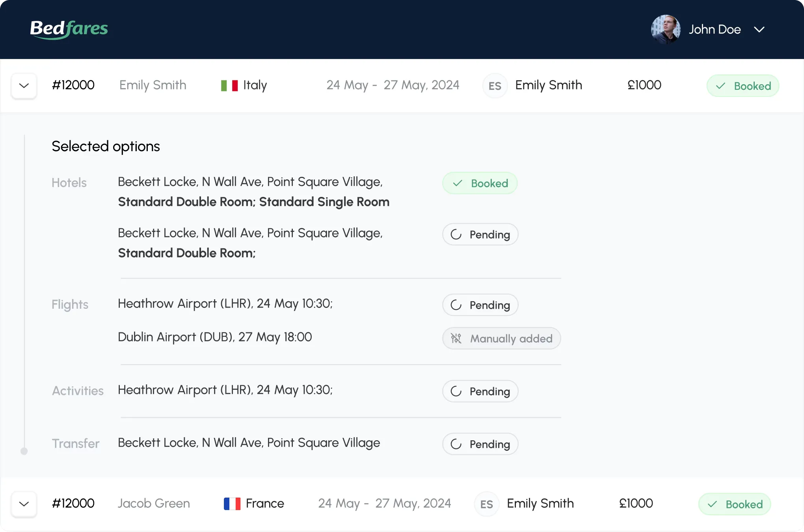Click the France flag icon
Image resolution: width=804 pixels, height=532 pixels.
232,504
